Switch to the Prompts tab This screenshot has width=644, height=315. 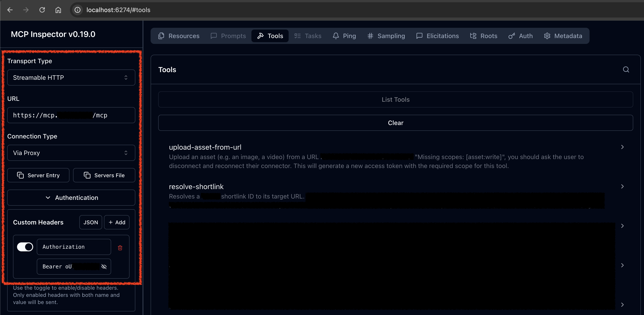(x=228, y=36)
